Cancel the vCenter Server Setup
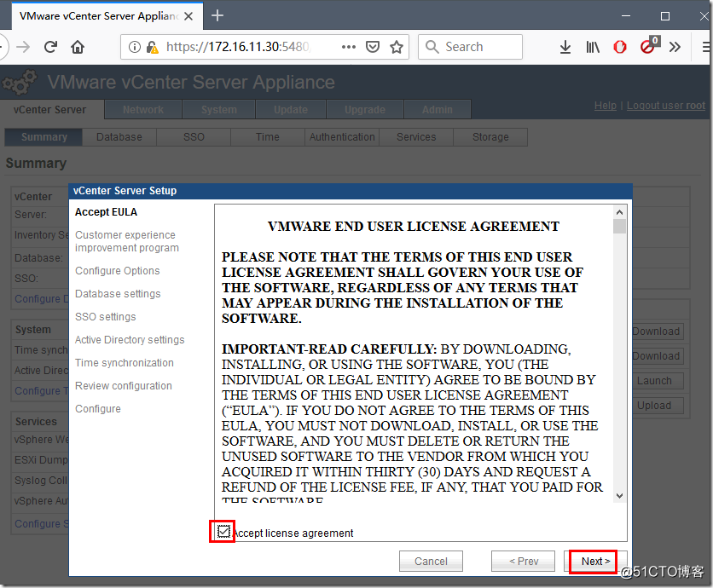 (431, 562)
